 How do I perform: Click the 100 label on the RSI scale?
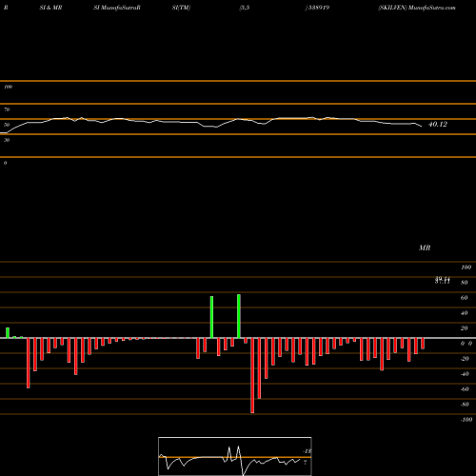pyautogui.click(x=8, y=87)
